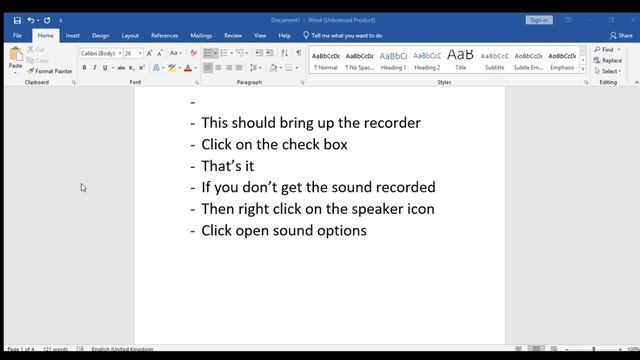Click the text 'That's it' in document
Viewport: 640px width, 360px height.
[227, 166]
